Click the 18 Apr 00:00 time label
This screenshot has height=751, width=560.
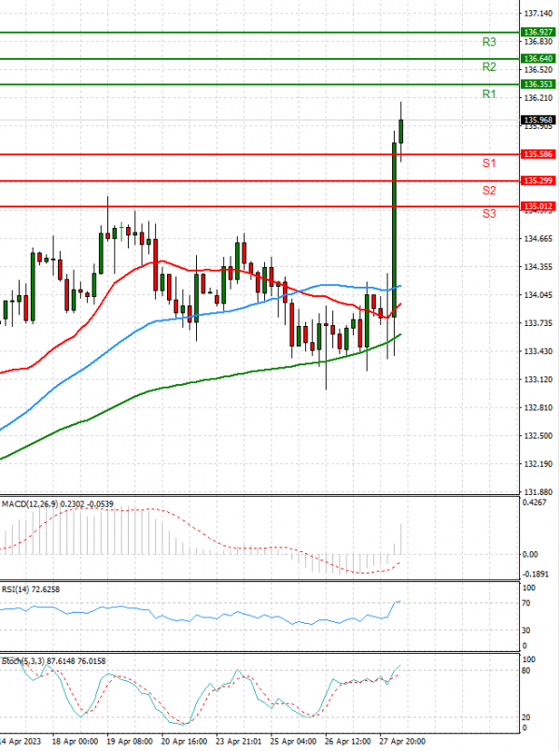(x=76, y=742)
